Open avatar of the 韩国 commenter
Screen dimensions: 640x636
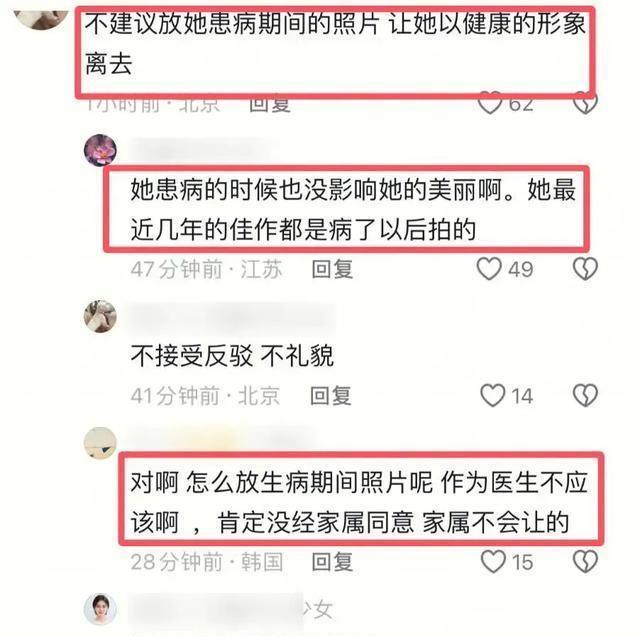pyautogui.click(x=100, y=443)
